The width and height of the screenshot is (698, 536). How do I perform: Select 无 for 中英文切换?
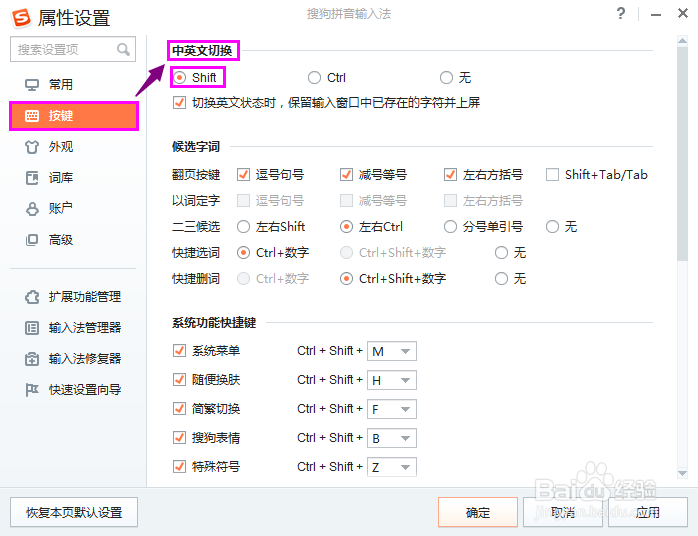click(x=446, y=77)
